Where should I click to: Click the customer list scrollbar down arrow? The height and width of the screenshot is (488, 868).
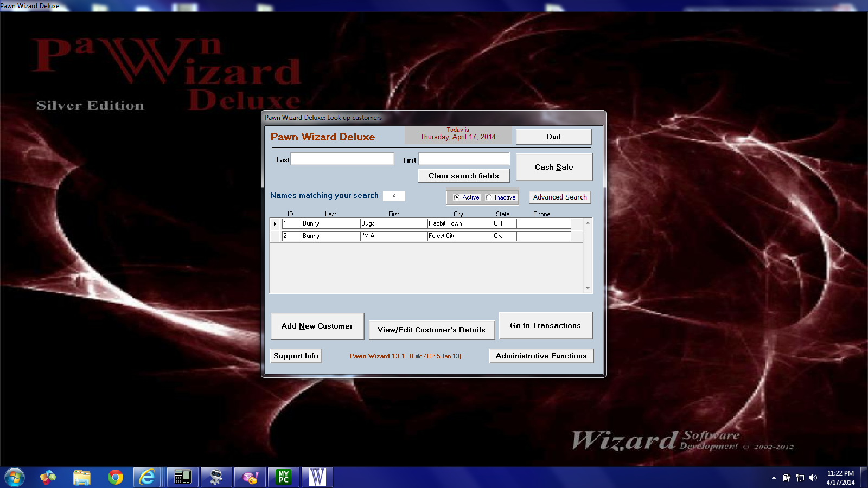coord(588,288)
